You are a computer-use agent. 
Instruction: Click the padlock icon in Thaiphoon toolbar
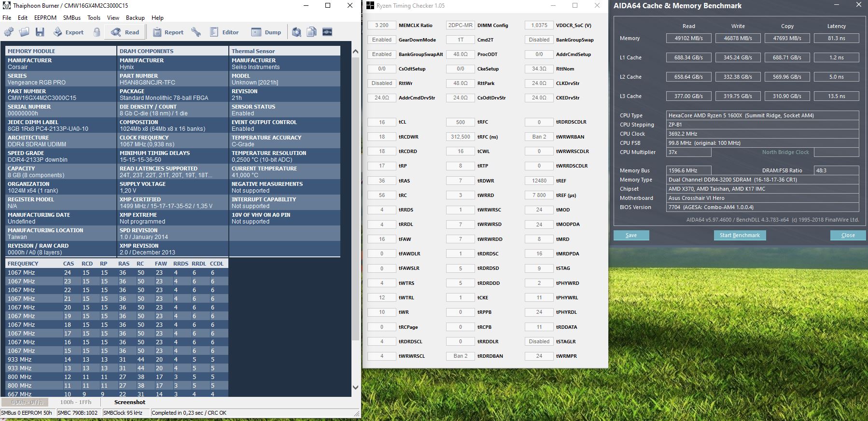coord(97,32)
